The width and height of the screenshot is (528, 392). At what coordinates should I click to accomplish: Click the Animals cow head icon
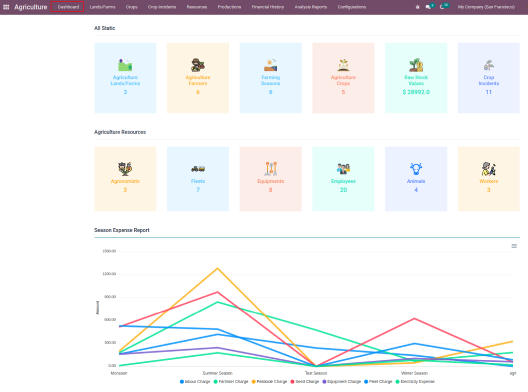pos(416,169)
